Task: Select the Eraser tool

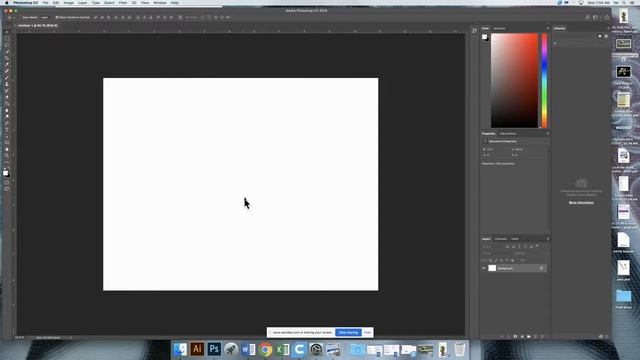Action: click(x=7, y=97)
